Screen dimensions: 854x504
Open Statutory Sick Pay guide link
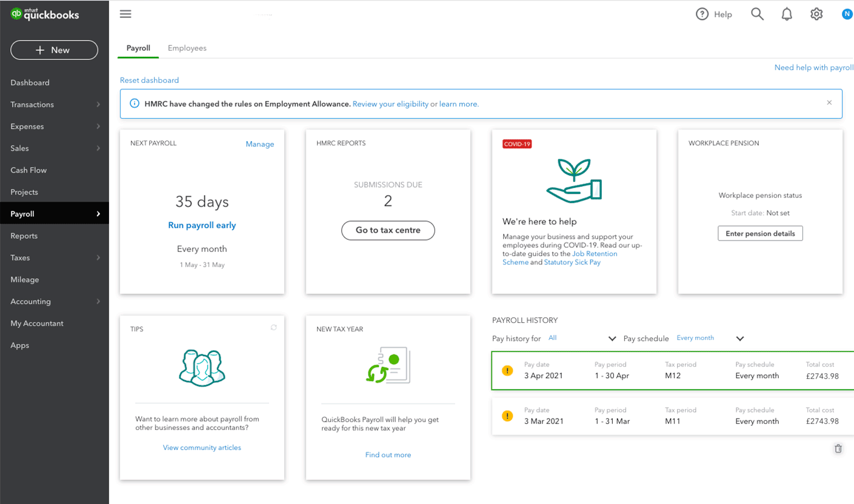(x=572, y=262)
